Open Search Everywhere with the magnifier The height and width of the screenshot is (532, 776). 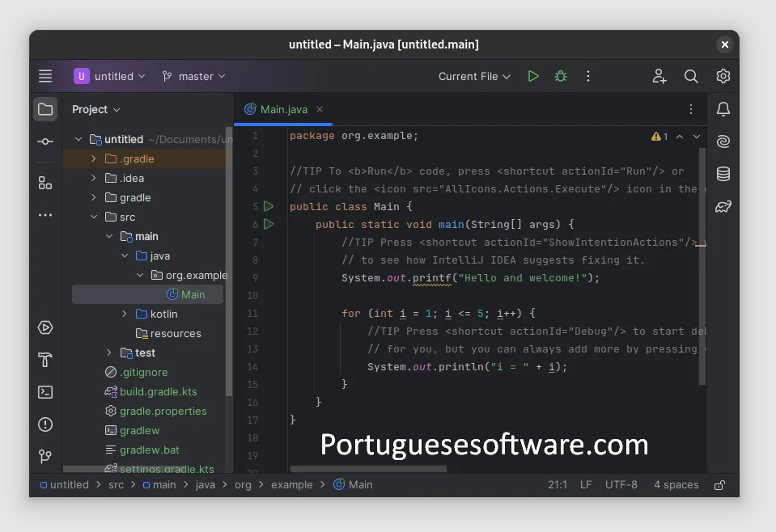pos(691,76)
